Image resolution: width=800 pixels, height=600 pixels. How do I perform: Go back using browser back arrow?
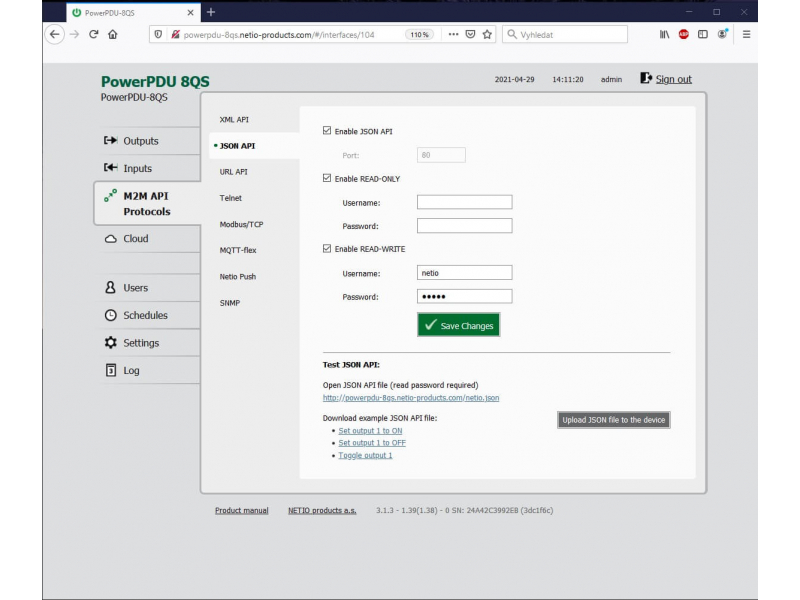tap(55, 35)
